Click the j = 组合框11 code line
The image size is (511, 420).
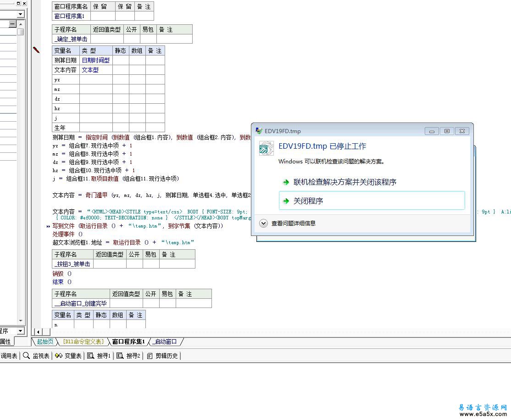116,179
